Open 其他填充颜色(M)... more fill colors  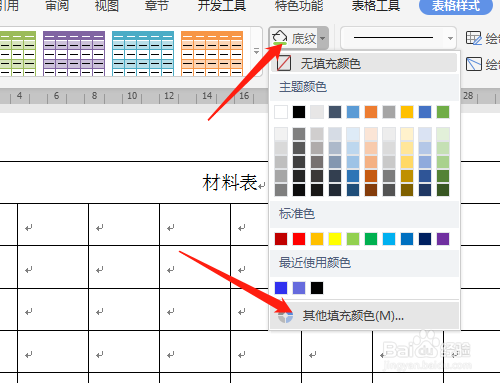pyautogui.click(x=364, y=315)
